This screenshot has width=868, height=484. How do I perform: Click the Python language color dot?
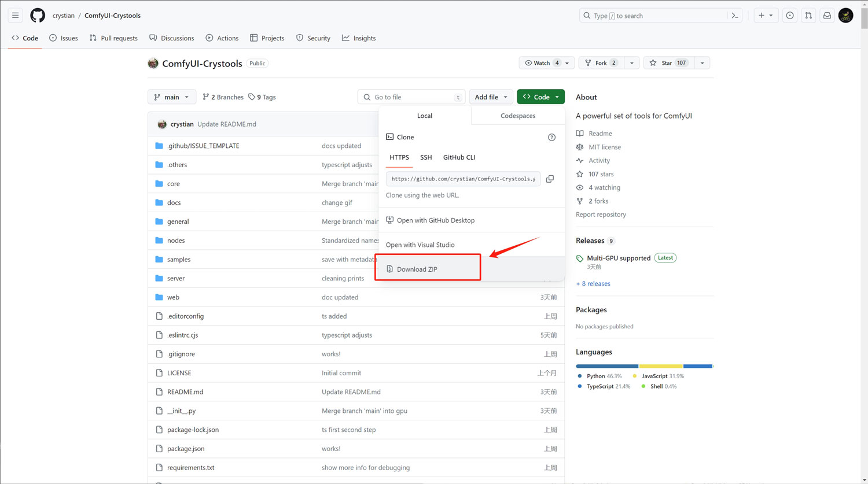pyautogui.click(x=580, y=376)
